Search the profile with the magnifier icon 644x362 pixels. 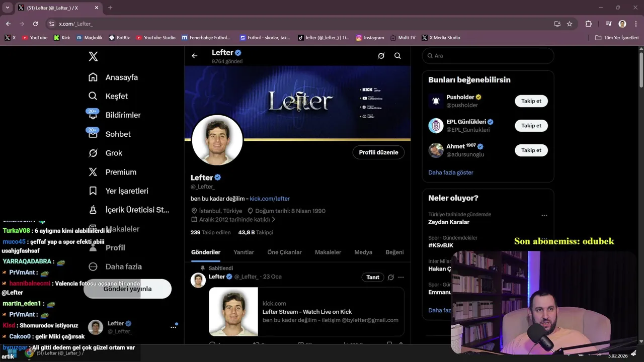click(397, 56)
